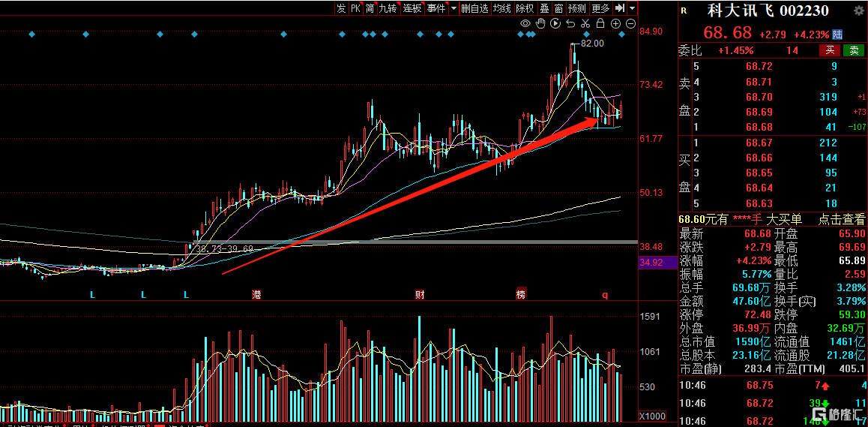Toggle 均线 moving averages
The width and height of the screenshot is (868, 427).
point(502,8)
